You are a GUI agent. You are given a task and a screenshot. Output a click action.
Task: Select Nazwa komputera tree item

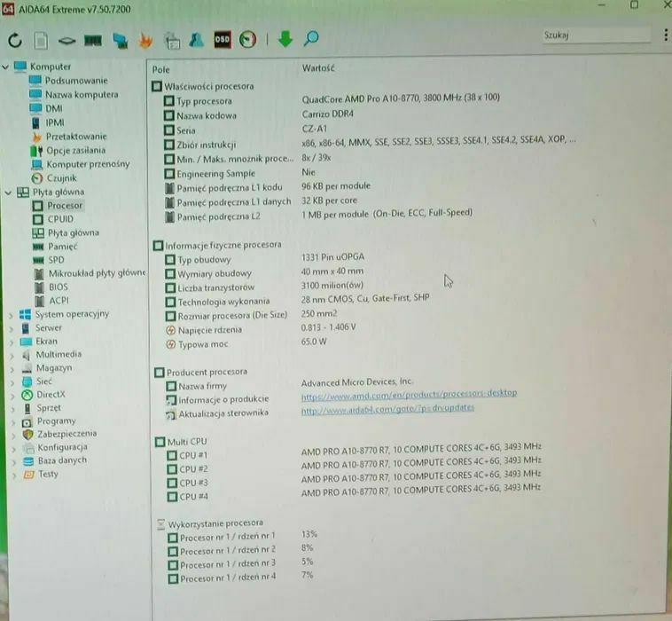coord(82,95)
